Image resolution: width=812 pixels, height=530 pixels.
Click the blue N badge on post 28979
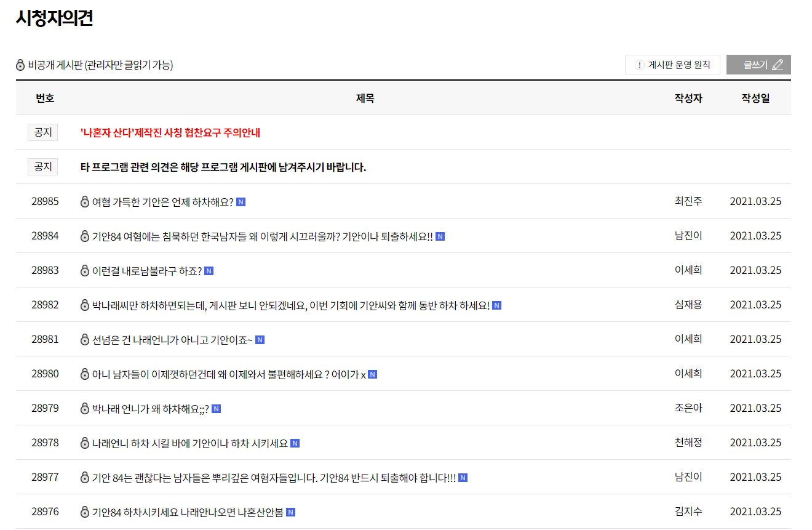pyautogui.click(x=216, y=409)
